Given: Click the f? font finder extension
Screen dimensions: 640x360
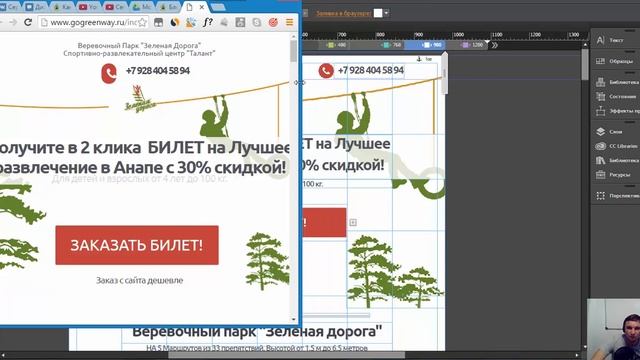Looking at the screenshot, I should [207, 22].
